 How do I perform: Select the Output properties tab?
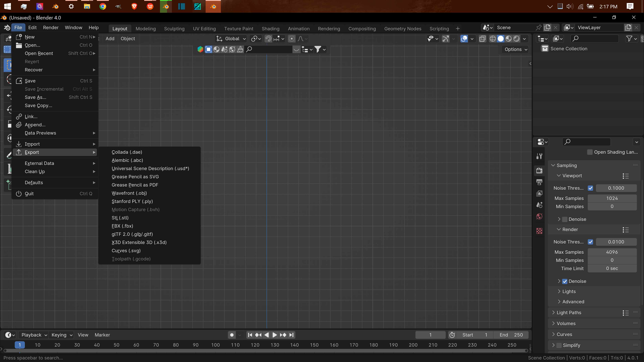[x=540, y=182]
